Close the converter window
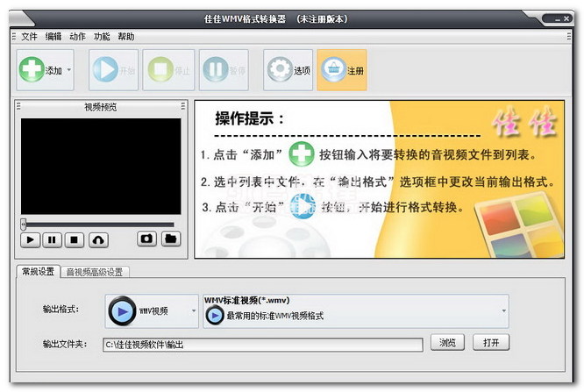 point(566,18)
